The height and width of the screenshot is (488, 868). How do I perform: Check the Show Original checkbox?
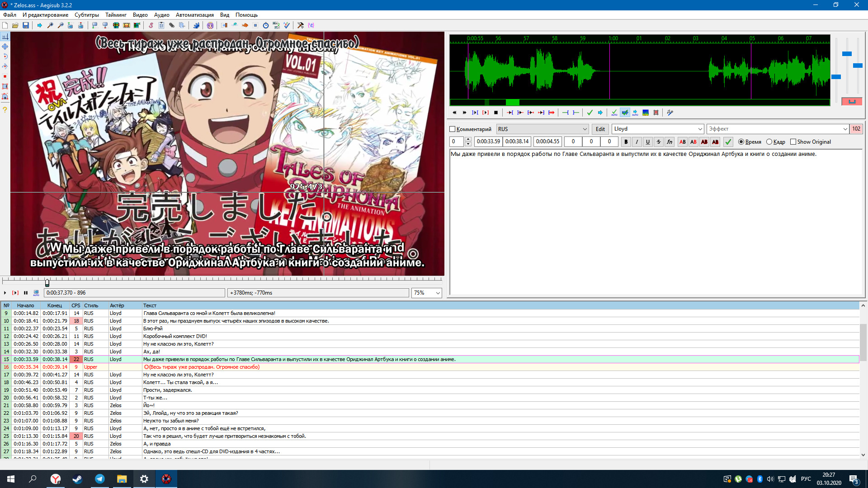pyautogui.click(x=793, y=142)
